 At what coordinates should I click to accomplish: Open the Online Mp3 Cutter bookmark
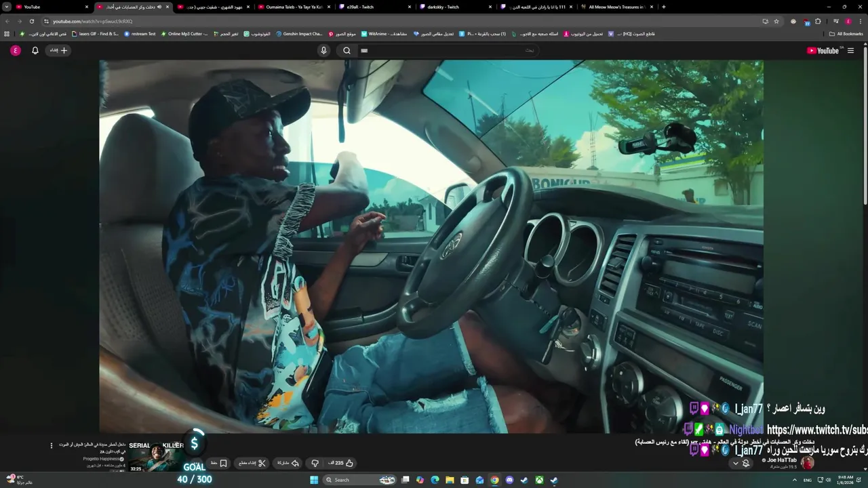(x=184, y=33)
